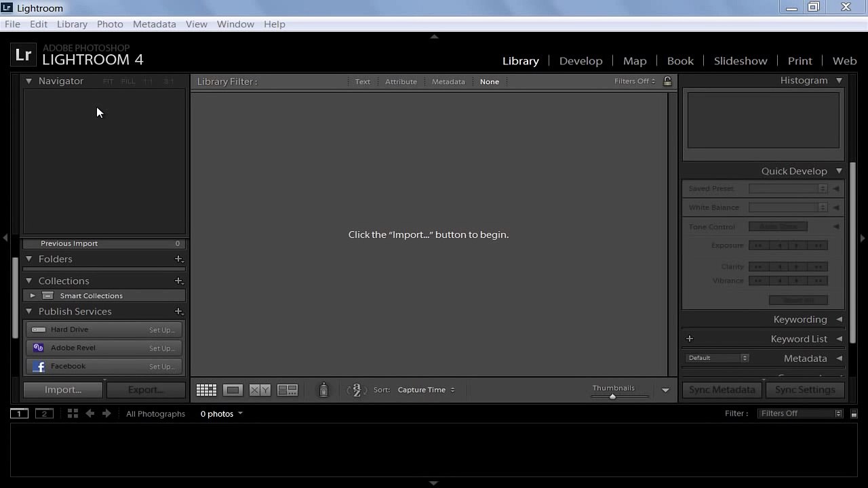Open the Capture Time sort dropdown

tap(427, 390)
